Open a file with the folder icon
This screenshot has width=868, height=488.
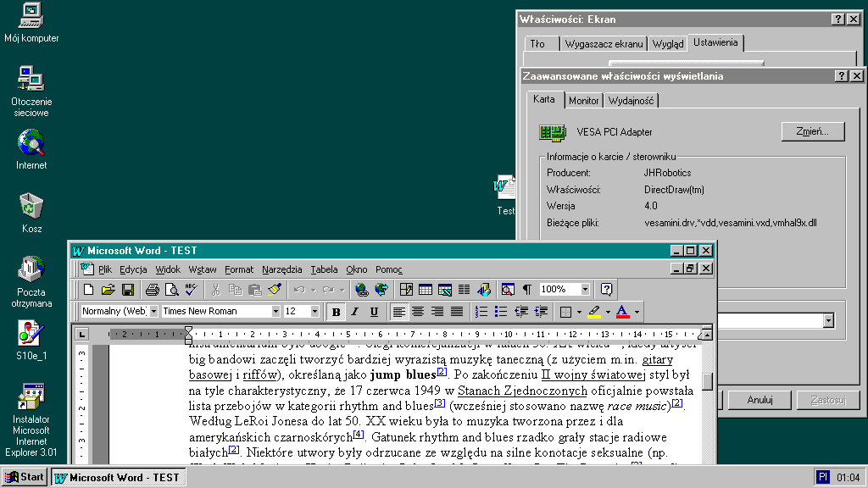(x=108, y=290)
